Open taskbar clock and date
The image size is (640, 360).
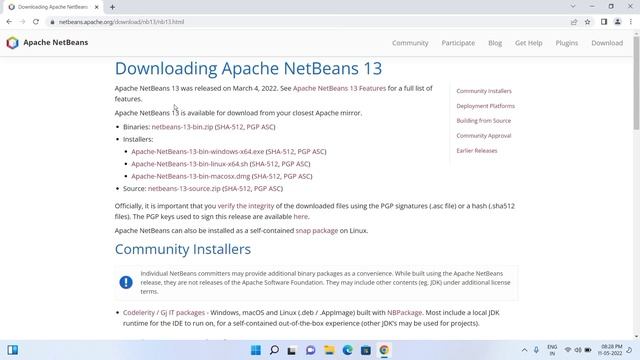[x=611, y=350]
